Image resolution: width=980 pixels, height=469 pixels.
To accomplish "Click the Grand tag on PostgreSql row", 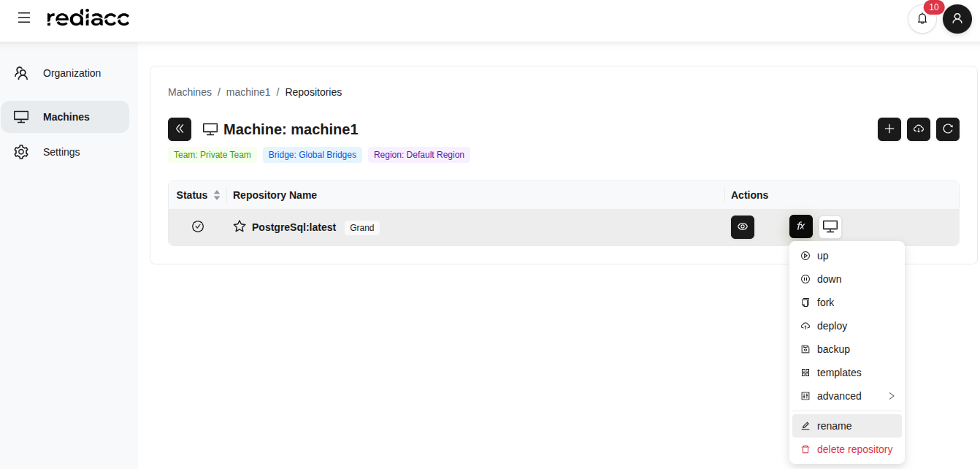I will click(361, 228).
